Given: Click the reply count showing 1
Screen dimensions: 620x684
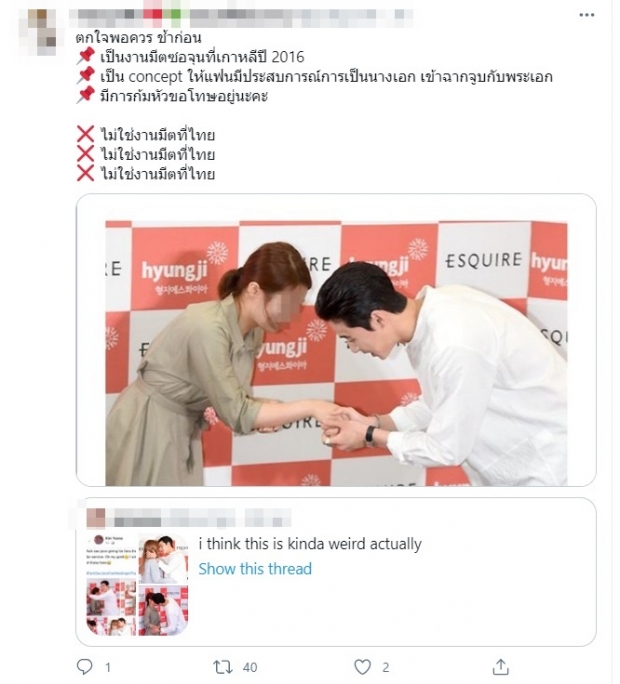Looking at the screenshot, I should (x=107, y=667).
